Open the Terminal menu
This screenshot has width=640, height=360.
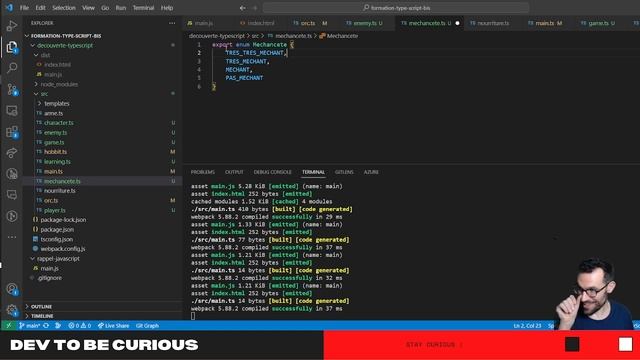coord(143,8)
